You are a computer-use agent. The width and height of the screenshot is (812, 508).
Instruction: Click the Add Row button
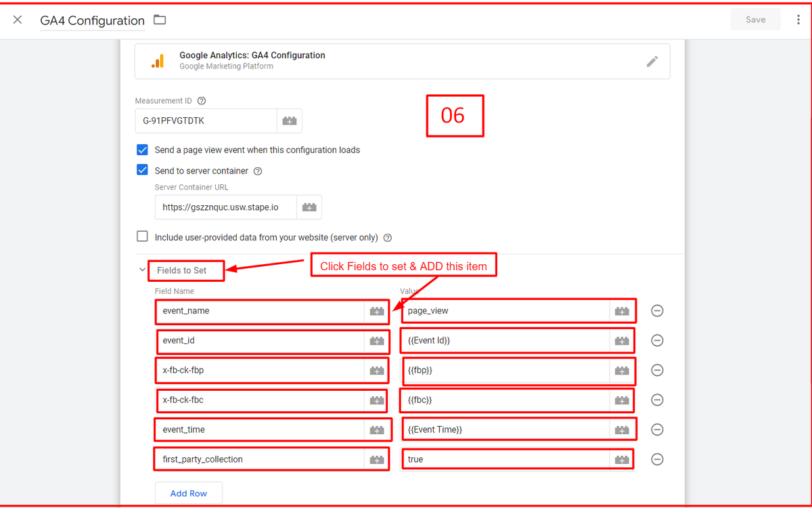189,493
